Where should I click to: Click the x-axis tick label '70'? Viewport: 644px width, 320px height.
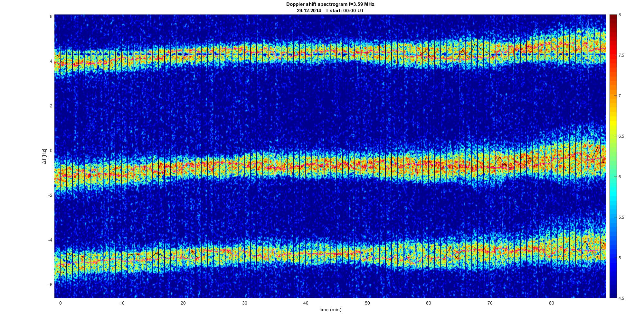tap(490, 303)
